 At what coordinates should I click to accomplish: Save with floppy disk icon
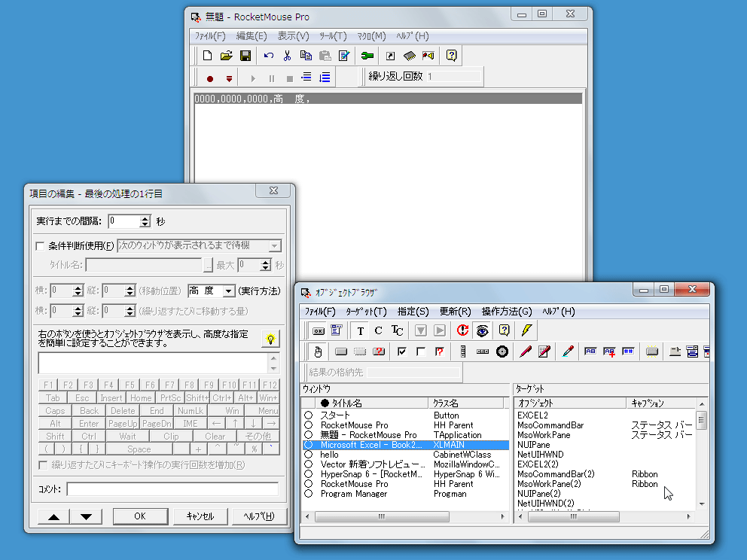click(245, 56)
